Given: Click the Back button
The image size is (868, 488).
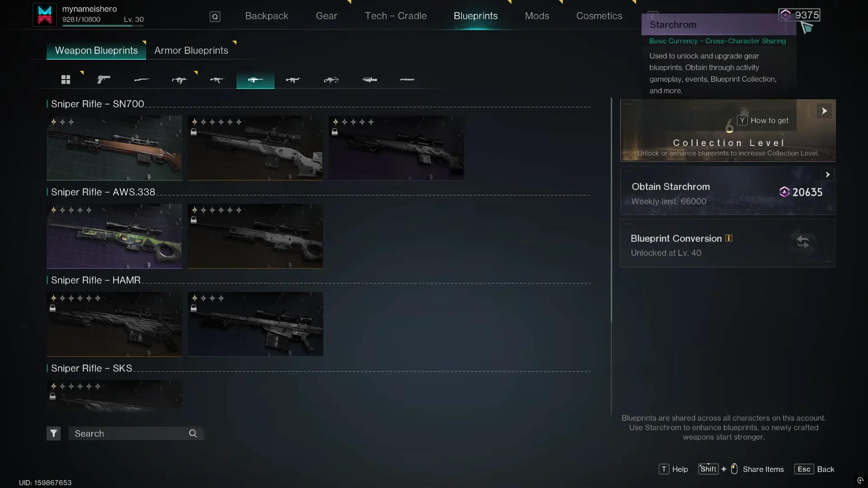Looking at the screenshot, I should 815,469.
